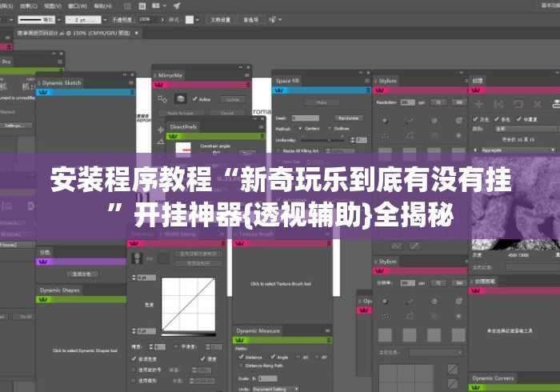The image size is (560, 392).
Task: Click the crown icon in MirrorMe panel
Action: [x=158, y=85]
